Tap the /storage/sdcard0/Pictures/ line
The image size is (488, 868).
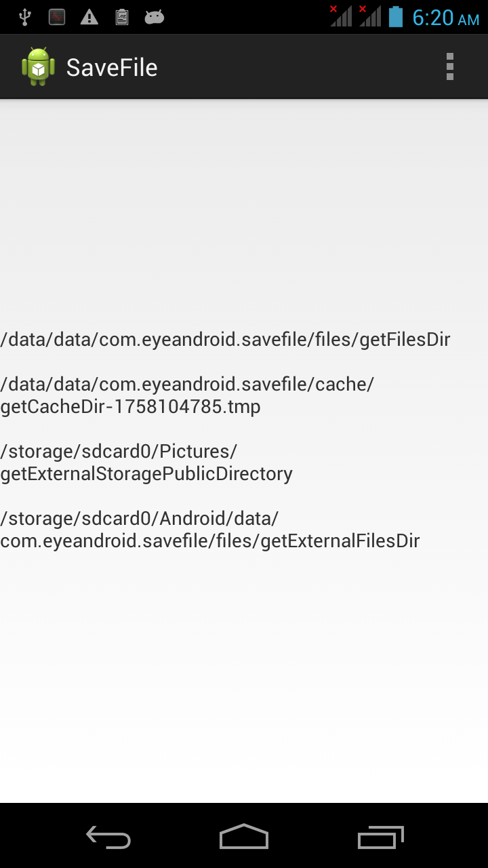[119, 452]
